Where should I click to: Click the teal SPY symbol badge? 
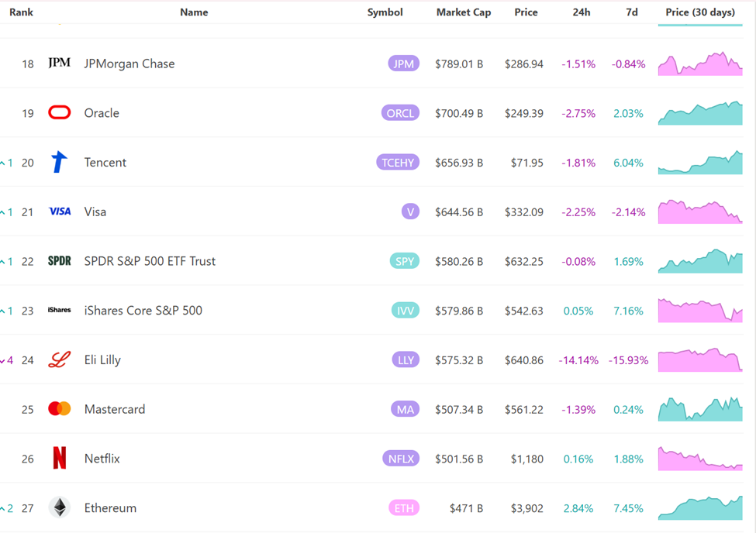[x=405, y=261]
